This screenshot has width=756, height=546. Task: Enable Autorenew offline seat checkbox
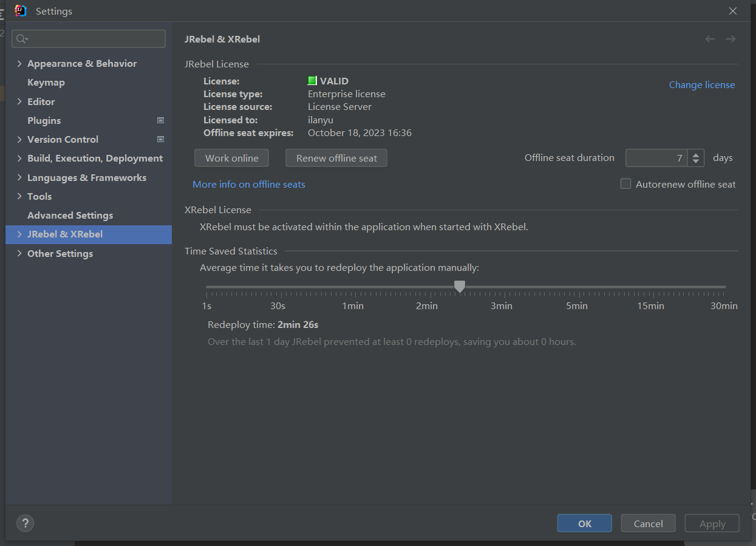point(625,184)
